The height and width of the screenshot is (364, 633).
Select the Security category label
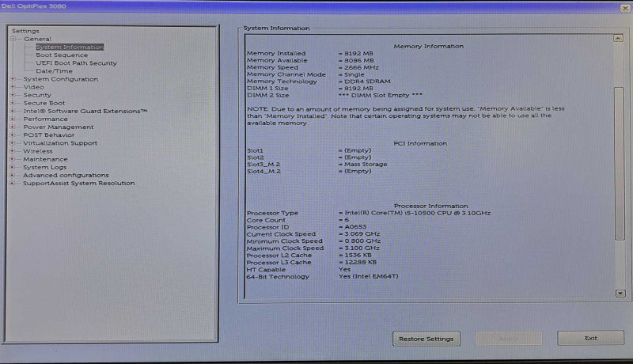37,95
